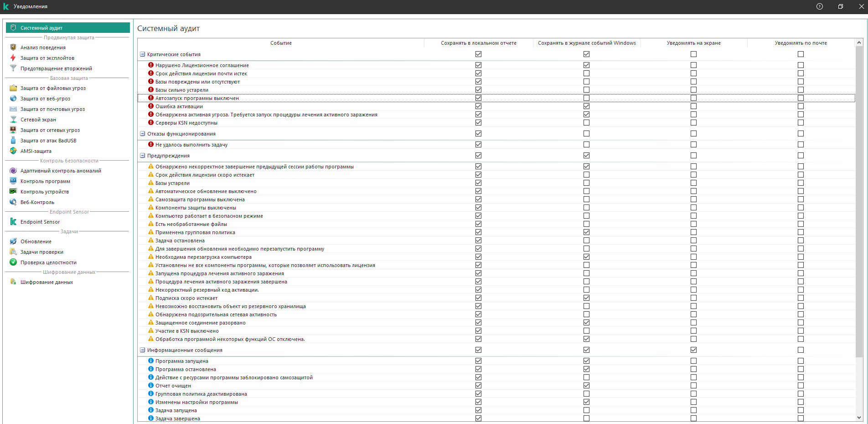Select the Самозащита программы выключена row

coord(496,199)
